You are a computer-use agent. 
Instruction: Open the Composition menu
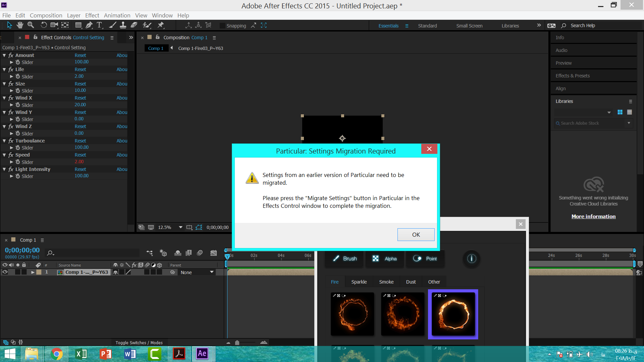[46, 15]
